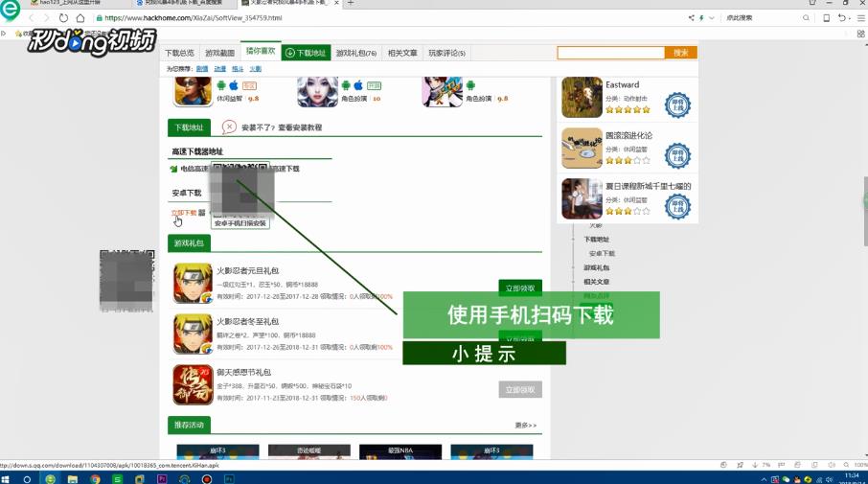Open a new browser tab with plus
Screen dimensions: 868x484
pos(351,3)
